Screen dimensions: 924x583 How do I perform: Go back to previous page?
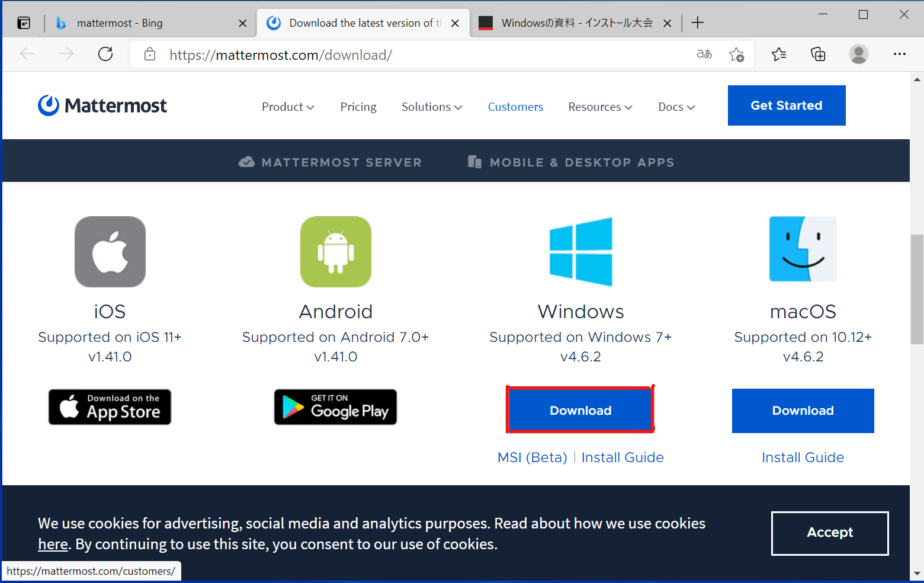click(x=27, y=55)
